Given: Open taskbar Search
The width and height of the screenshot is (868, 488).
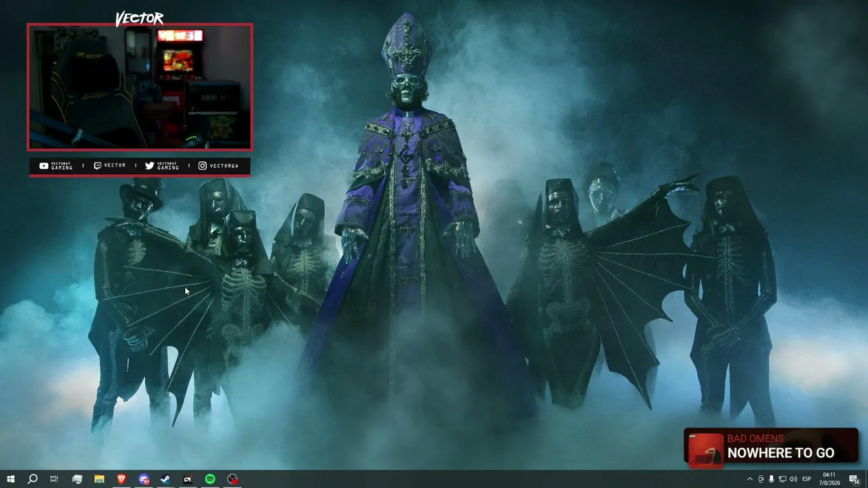Looking at the screenshot, I should 33,479.
